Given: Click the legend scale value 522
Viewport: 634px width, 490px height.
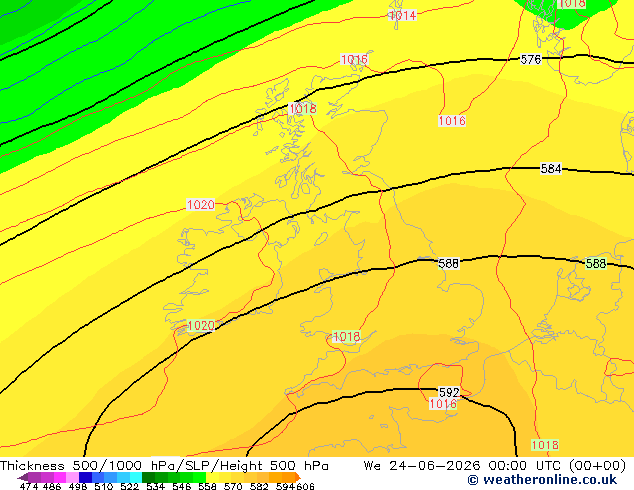Looking at the screenshot, I should [129, 486].
